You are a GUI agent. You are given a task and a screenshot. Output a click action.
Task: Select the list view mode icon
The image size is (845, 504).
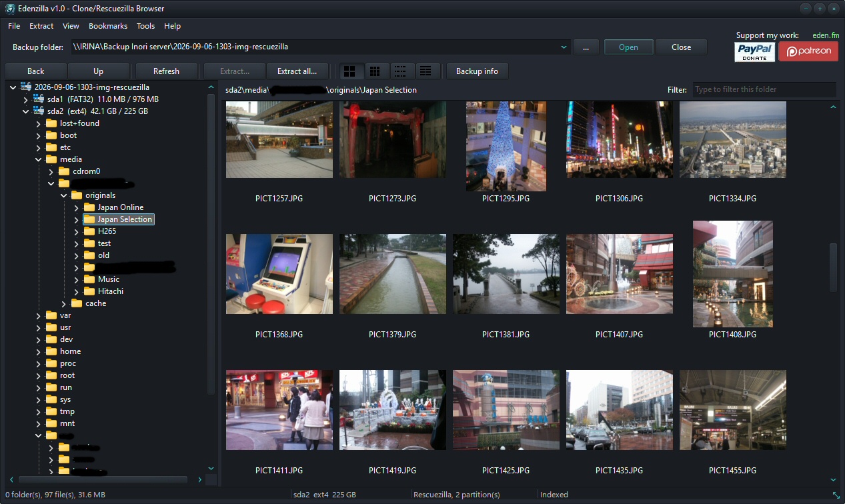401,71
